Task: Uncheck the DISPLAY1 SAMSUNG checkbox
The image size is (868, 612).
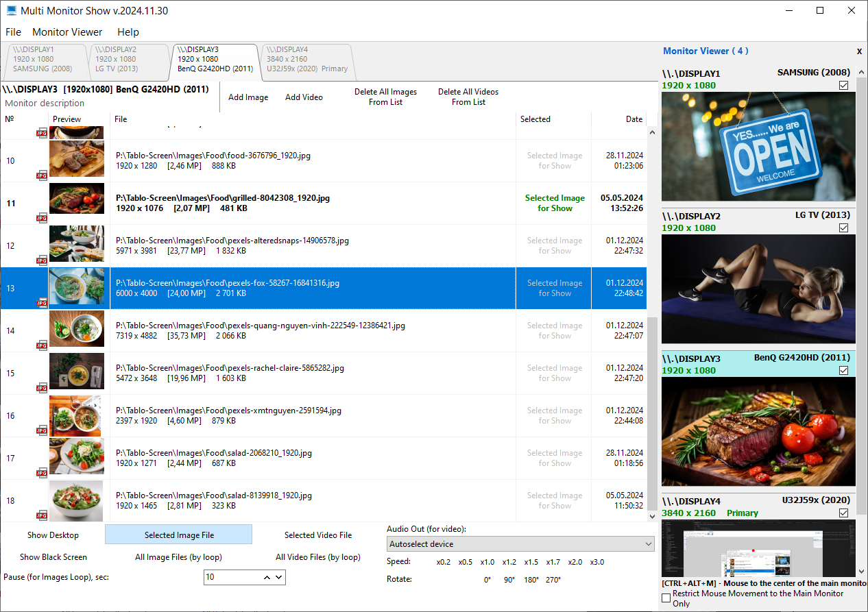Action: [x=843, y=86]
